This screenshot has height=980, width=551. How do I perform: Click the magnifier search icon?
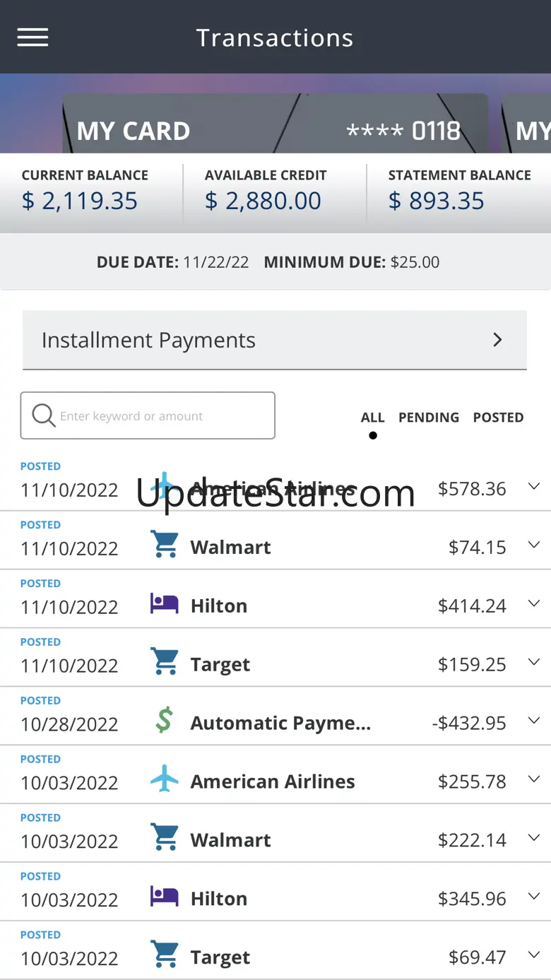tap(44, 415)
